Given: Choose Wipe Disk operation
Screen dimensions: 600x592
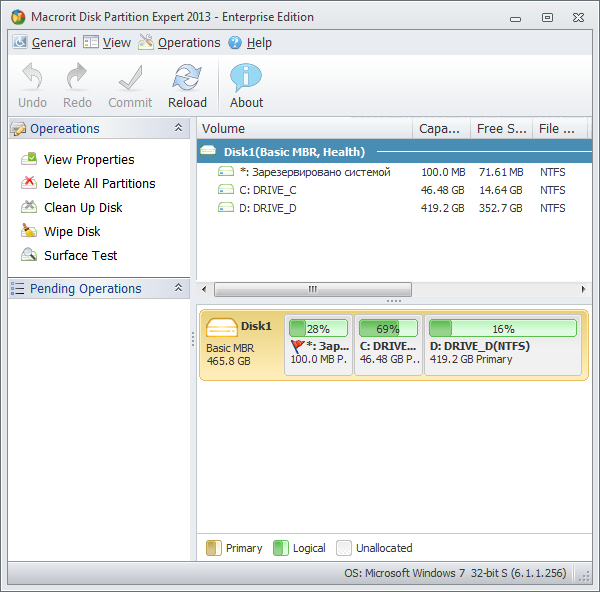Looking at the screenshot, I should coord(72,232).
